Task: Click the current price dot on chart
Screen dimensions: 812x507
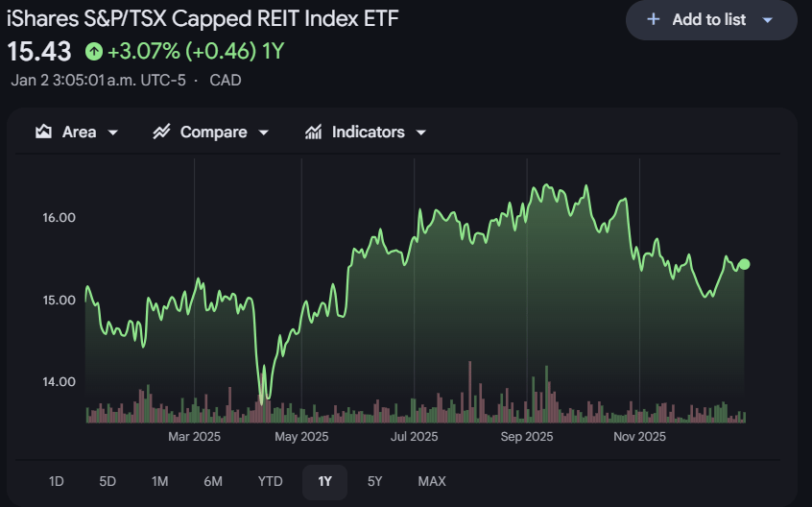Action: [744, 265]
